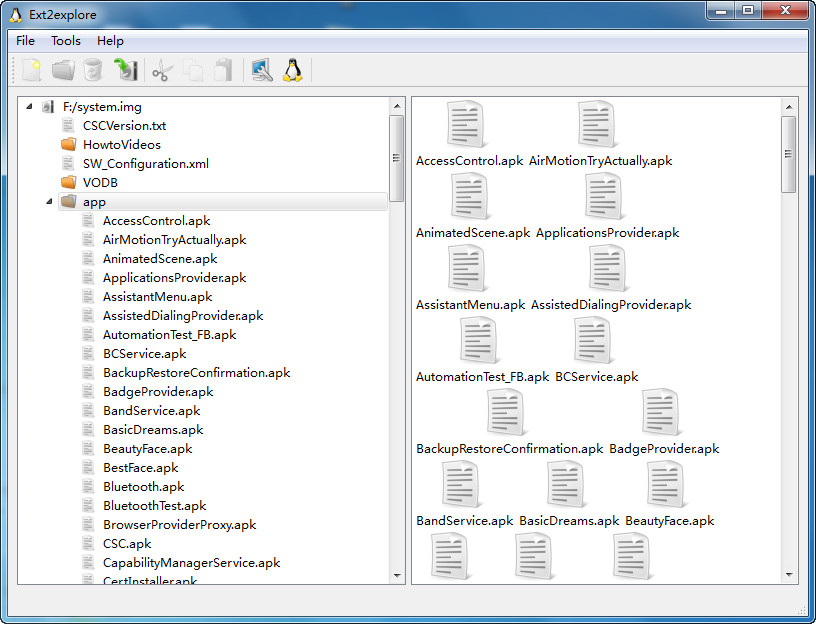Image resolution: width=816 pixels, height=624 pixels.
Task: Click the VODB folder icon in tree
Action: (69, 182)
